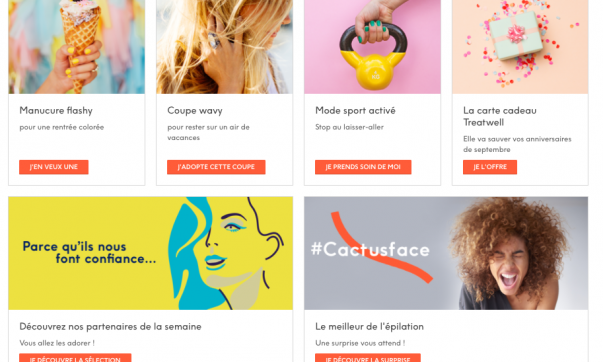Open the gift box confetti image
603x362 pixels.
tap(520, 47)
